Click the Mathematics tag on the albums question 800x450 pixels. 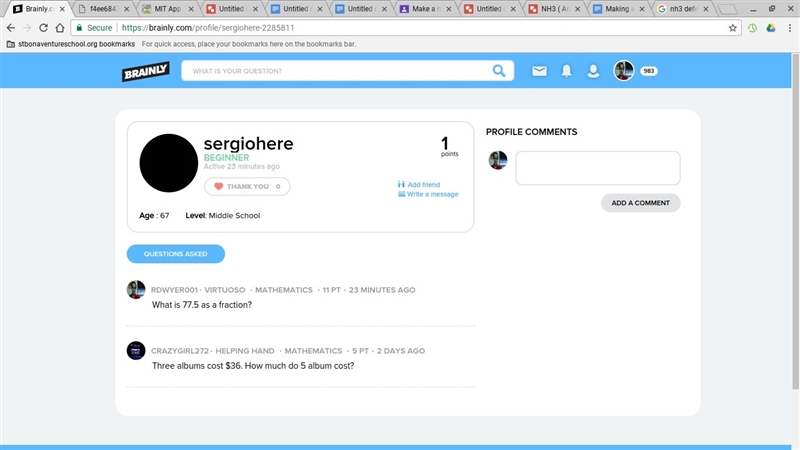[313, 351]
